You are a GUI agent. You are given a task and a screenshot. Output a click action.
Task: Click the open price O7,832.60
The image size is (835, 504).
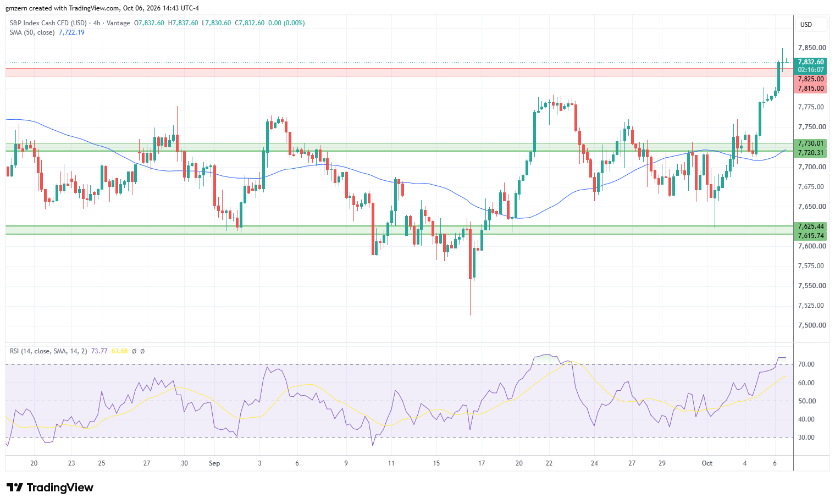pos(149,23)
